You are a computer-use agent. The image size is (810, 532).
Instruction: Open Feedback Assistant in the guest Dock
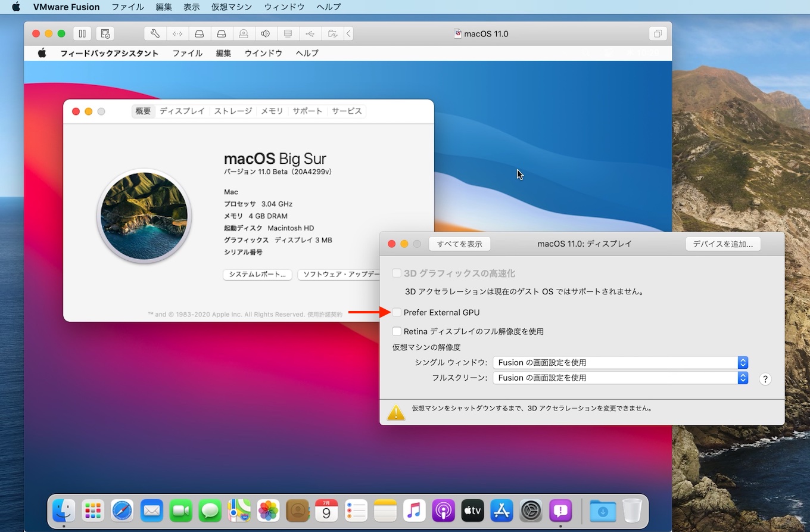point(560,511)
